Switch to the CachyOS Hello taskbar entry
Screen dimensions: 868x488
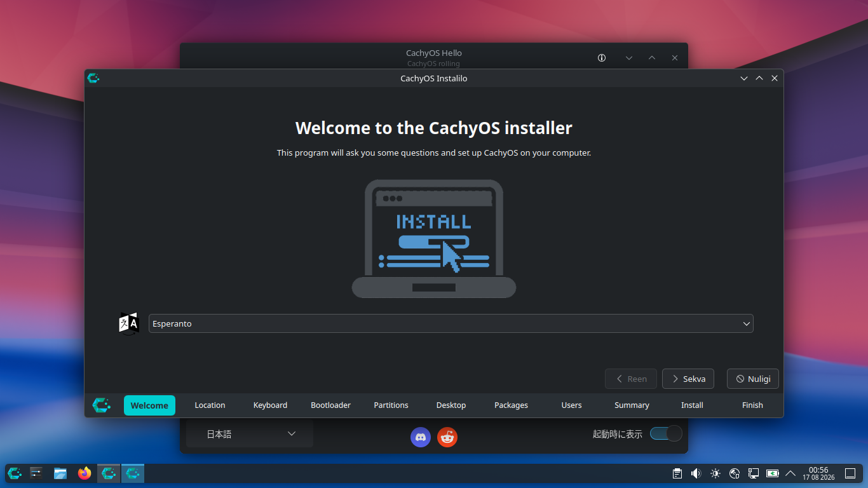click(109, 473)
